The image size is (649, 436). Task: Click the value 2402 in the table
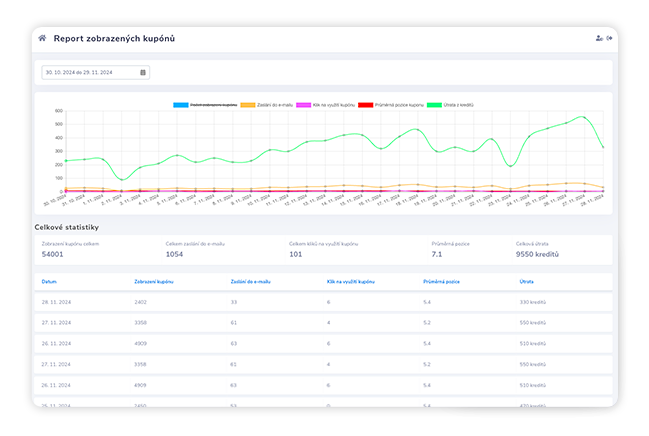coord(140,302)
